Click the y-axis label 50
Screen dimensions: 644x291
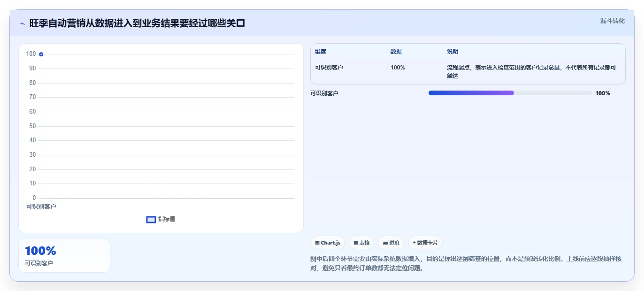[x=32, y=126]
